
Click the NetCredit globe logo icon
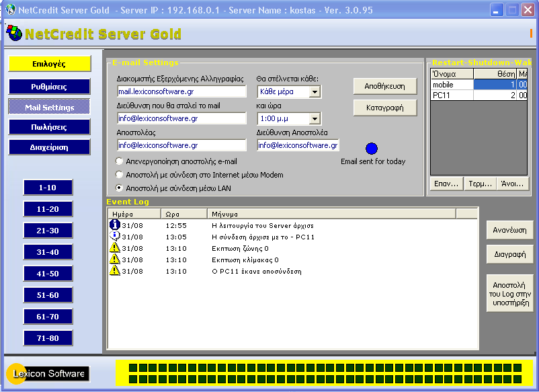[14, 33]
